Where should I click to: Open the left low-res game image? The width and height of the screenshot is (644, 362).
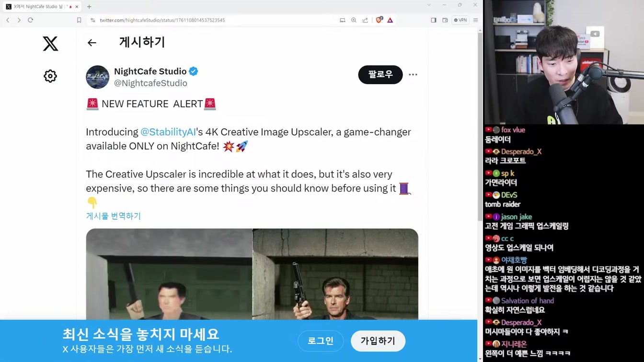click(x=169, y=274)
